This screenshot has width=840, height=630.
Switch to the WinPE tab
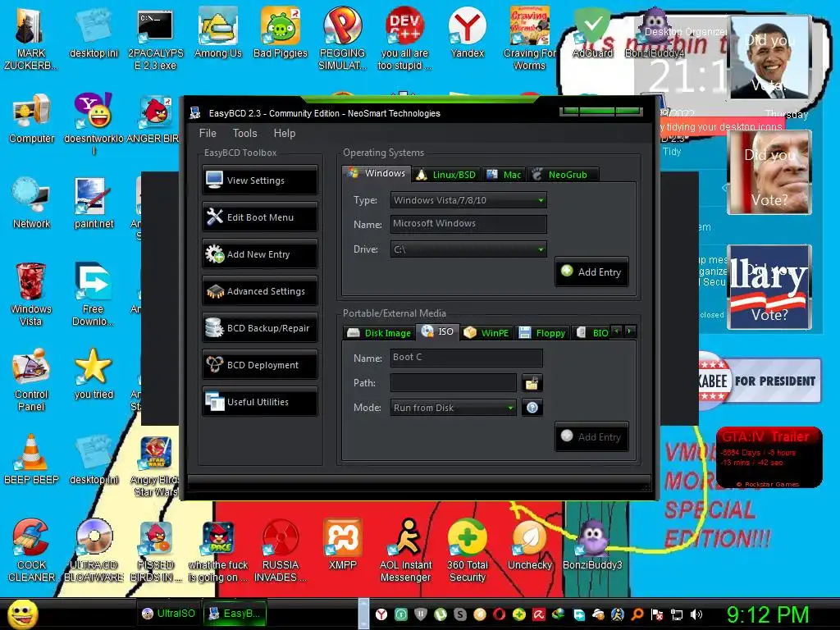tap(486, 333)
